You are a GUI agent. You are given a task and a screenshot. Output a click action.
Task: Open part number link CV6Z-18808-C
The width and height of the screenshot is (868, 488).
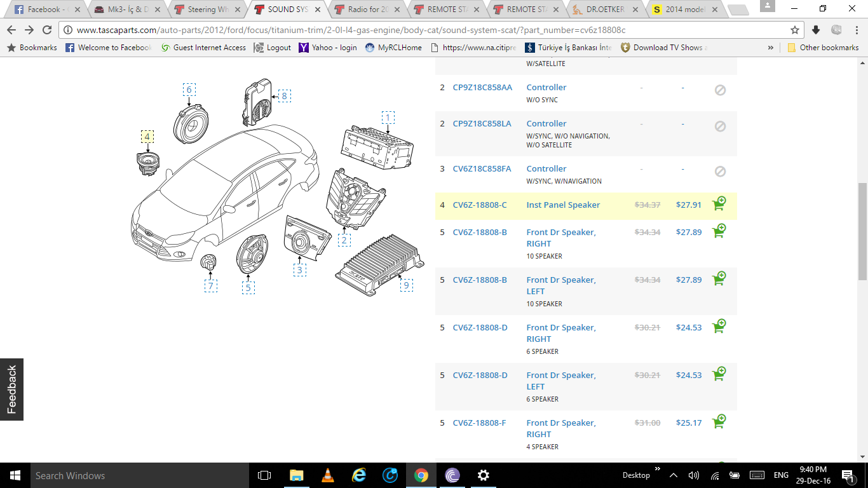[480, 205]
